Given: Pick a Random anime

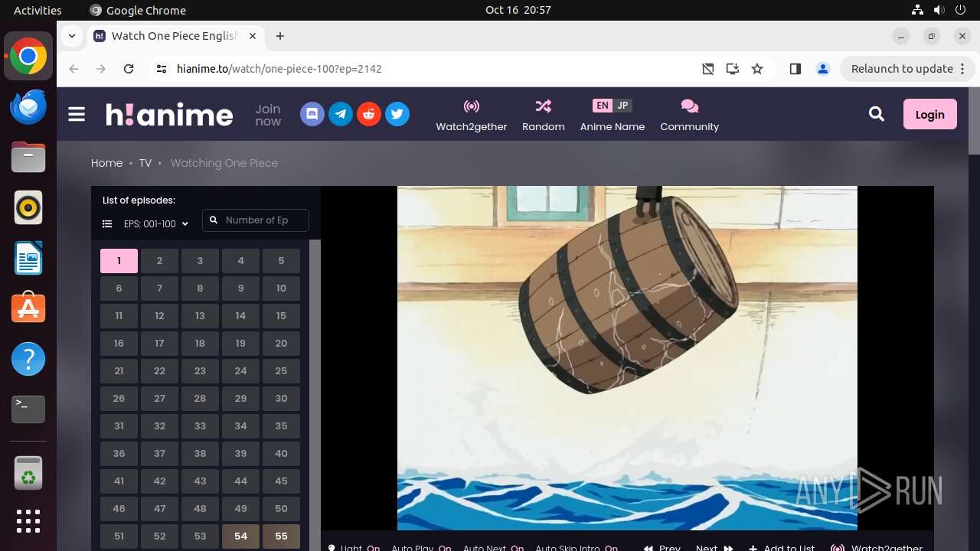Looking at the screenshot, I should pyautogui.click(x=544, y=116).
